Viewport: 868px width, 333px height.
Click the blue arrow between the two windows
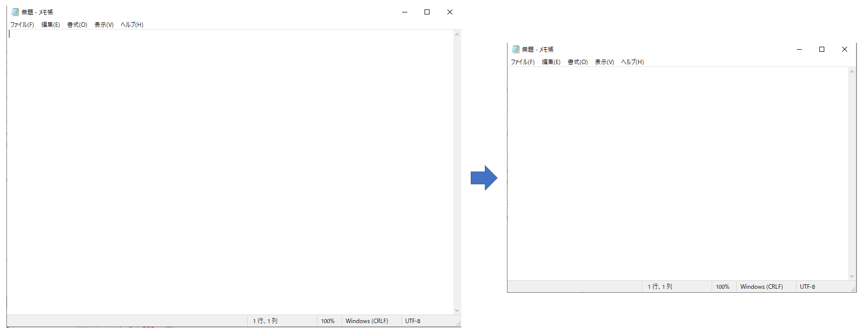click(484, 178)
